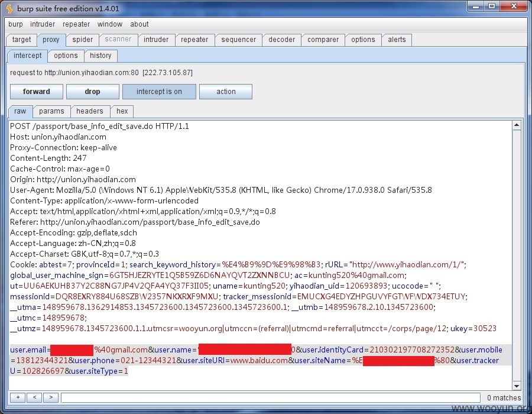Click the 'Accept-Language: zh-CN,zh;q=0.8' line
532x414 pixels.
[73, 243]
